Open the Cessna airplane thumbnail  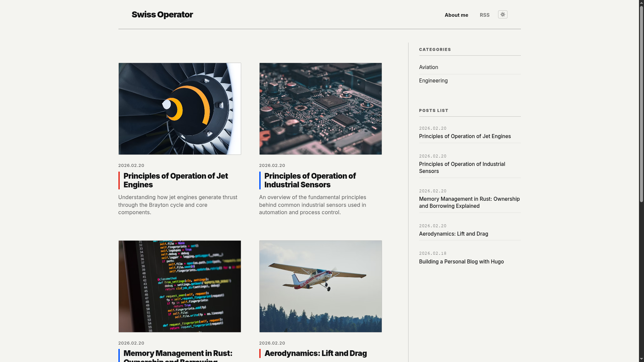click(320, 286)
